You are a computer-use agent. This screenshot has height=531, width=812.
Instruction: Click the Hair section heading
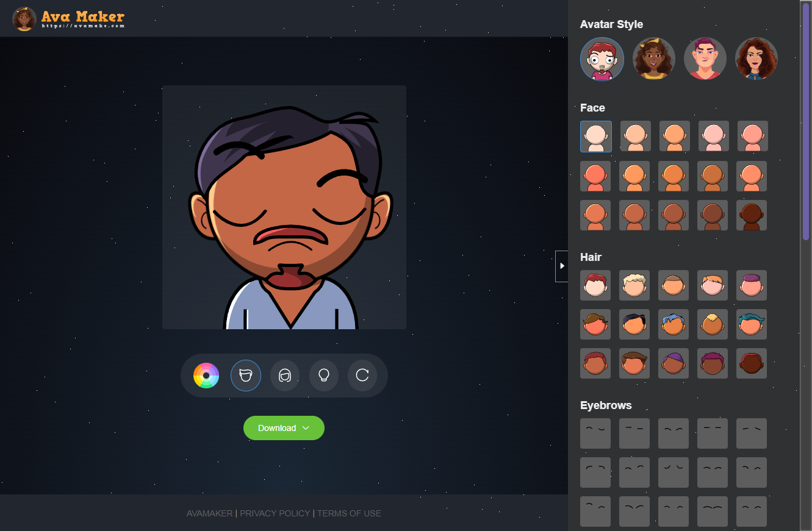(x=591, y=257)
